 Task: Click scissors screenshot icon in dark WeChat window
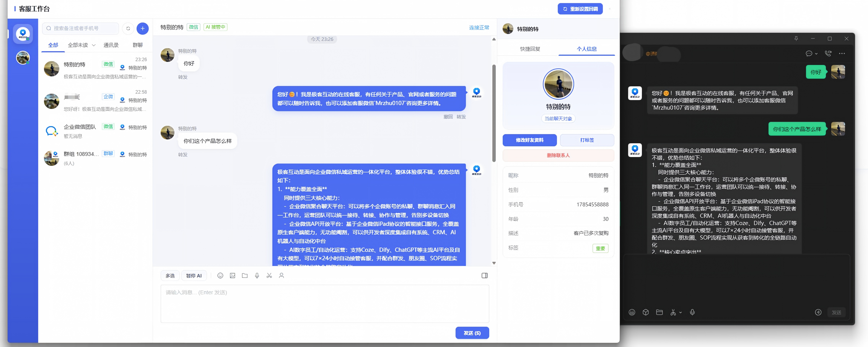(x=673, y=312)
